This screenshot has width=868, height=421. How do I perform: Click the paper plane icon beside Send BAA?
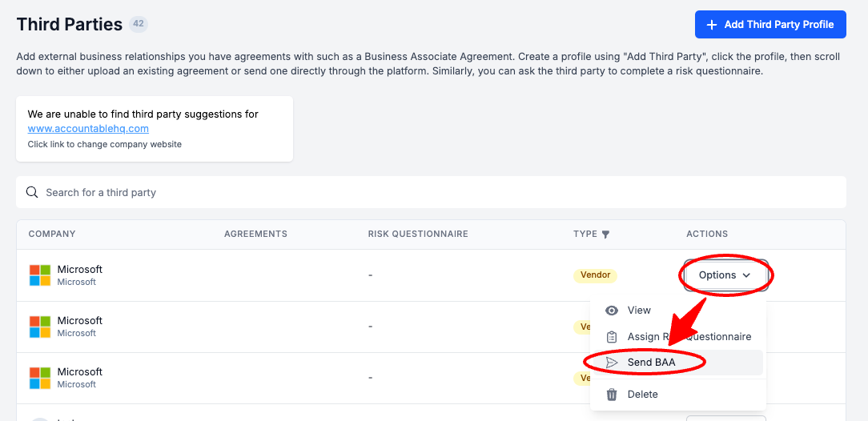tap(612, 363)
